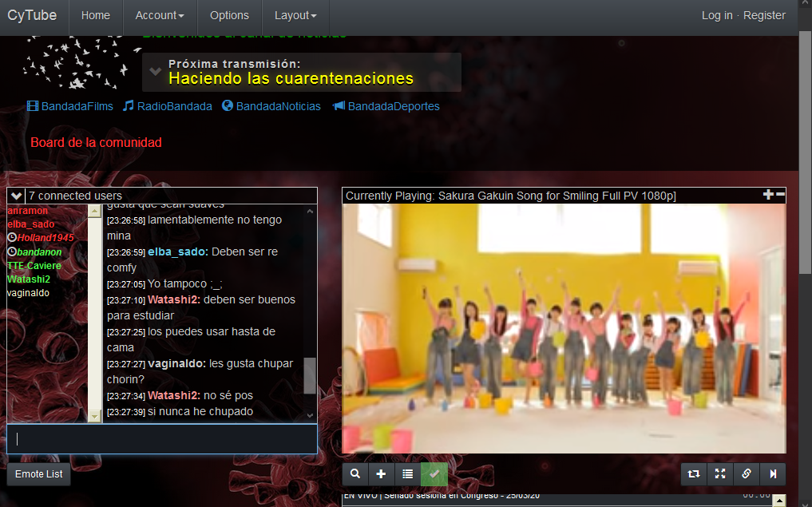Open the RadioBandada channel link
Image resolution: width=812 pixels, height=507 pixels.
pyautogui.click(x=167, y=106)
